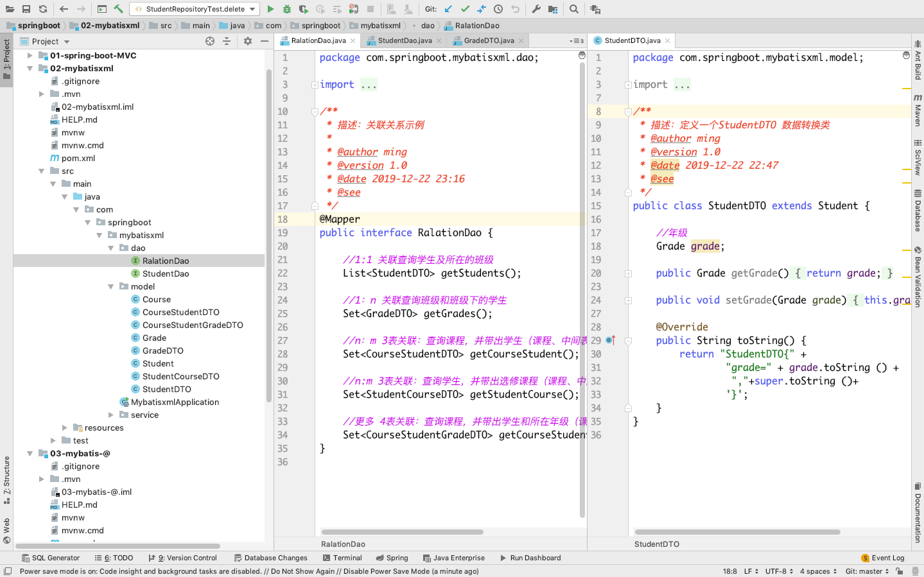Start debugging with the green bug icon

coord(287,9)
